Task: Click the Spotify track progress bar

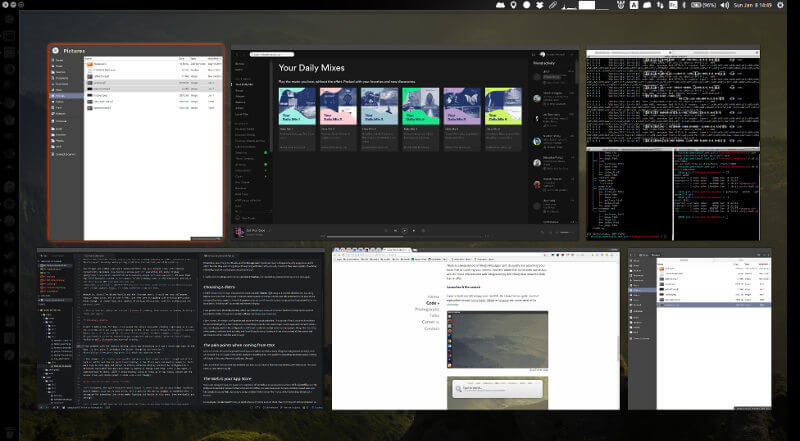Action: coord(404,236)
